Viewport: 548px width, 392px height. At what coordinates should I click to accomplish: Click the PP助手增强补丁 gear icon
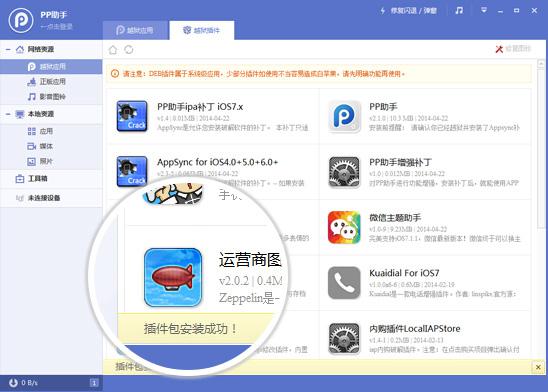[344, 172]
